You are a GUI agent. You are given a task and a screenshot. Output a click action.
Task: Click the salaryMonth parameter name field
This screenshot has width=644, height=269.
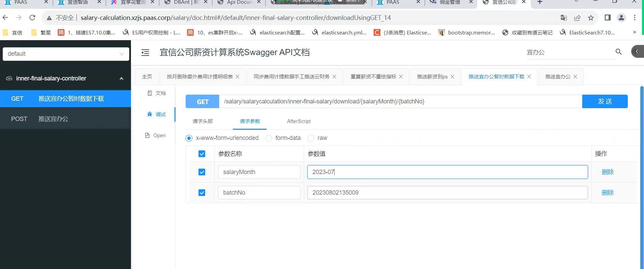tap(259, 172)
